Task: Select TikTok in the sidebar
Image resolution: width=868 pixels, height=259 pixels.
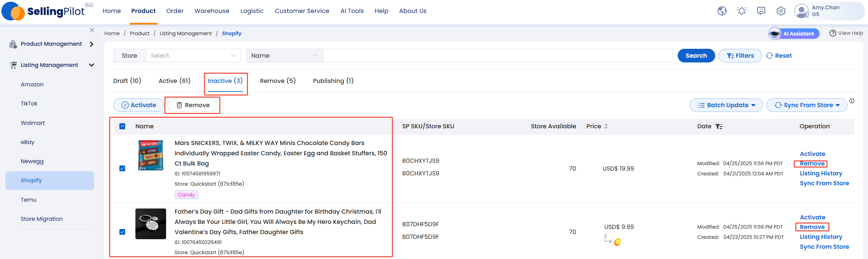Action: (29, 103)
